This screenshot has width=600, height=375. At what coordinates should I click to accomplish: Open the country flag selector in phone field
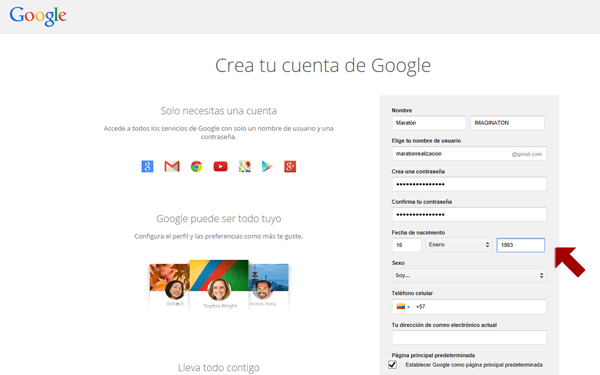[x=403, y=307]
